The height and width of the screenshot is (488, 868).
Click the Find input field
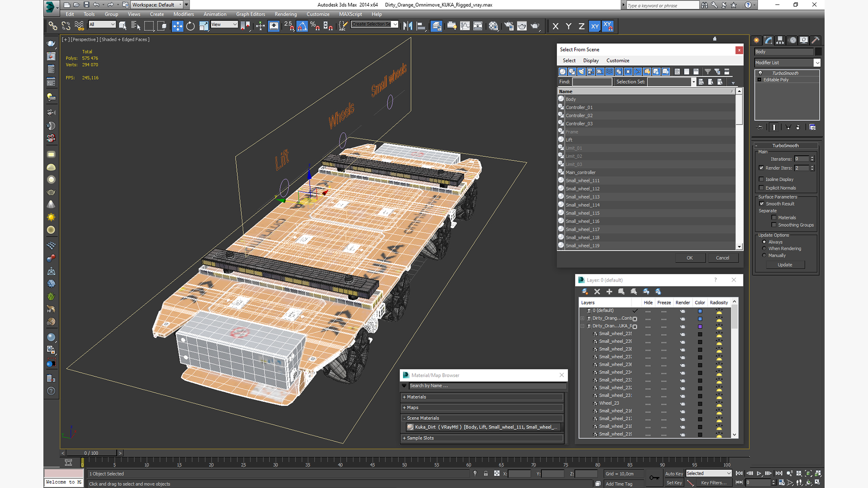pyautogui.click(x=592, y=82)
